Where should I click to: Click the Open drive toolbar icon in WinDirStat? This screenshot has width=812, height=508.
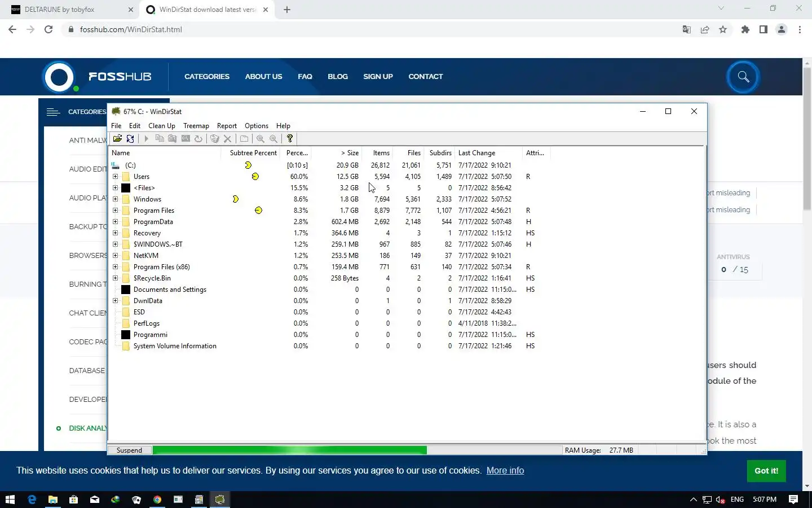point(117,138)
